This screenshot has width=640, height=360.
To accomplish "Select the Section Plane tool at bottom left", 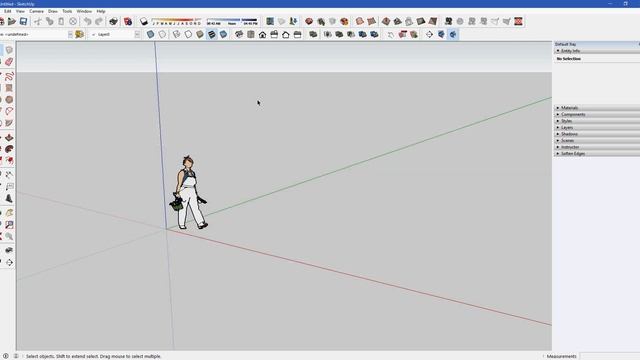I will [x=9, y=262].
